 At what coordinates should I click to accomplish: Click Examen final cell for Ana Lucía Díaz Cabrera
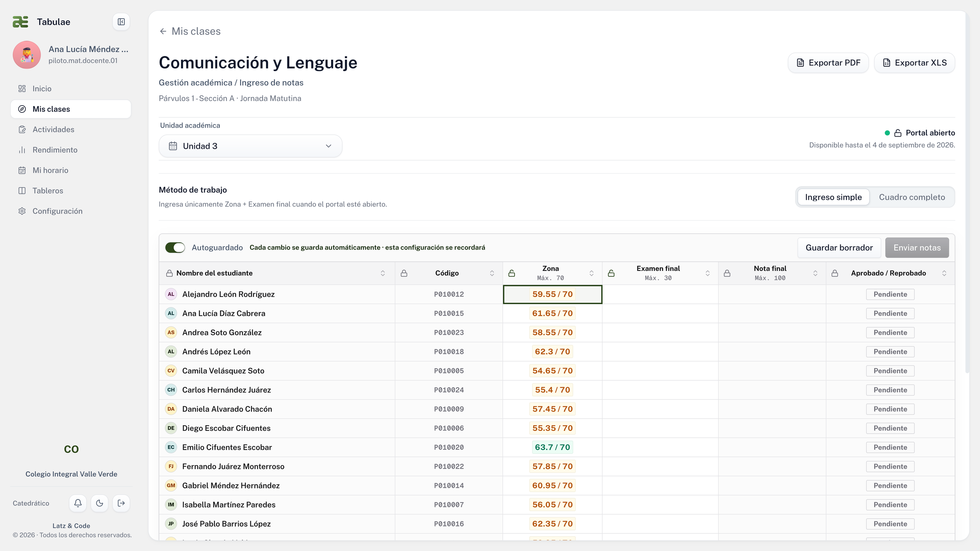click(x=660, y=313)
